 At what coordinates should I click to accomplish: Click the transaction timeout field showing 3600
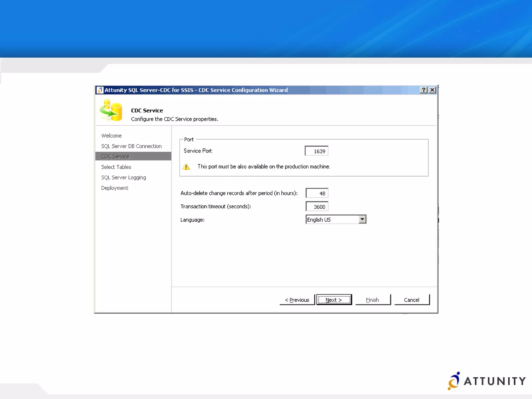coord(317,207)
